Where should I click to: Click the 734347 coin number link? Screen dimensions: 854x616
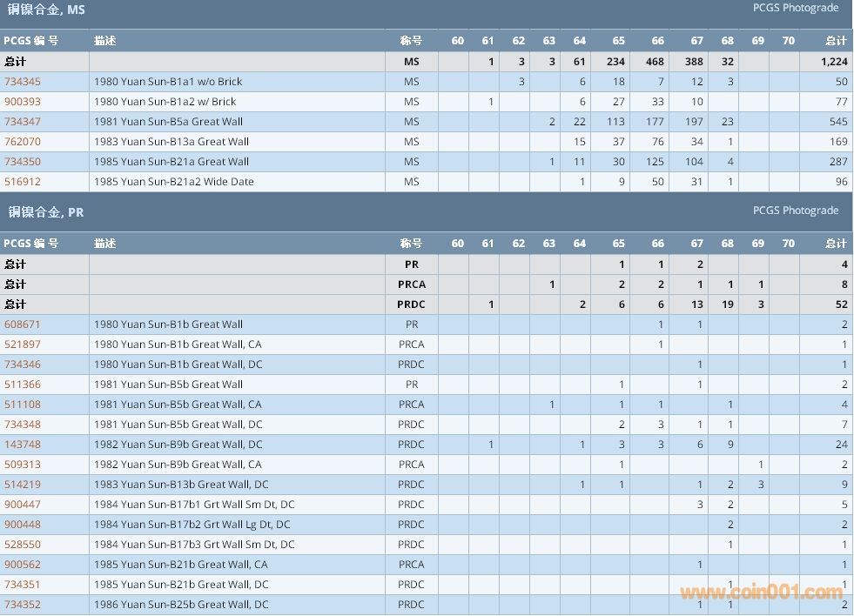[23, 122]
